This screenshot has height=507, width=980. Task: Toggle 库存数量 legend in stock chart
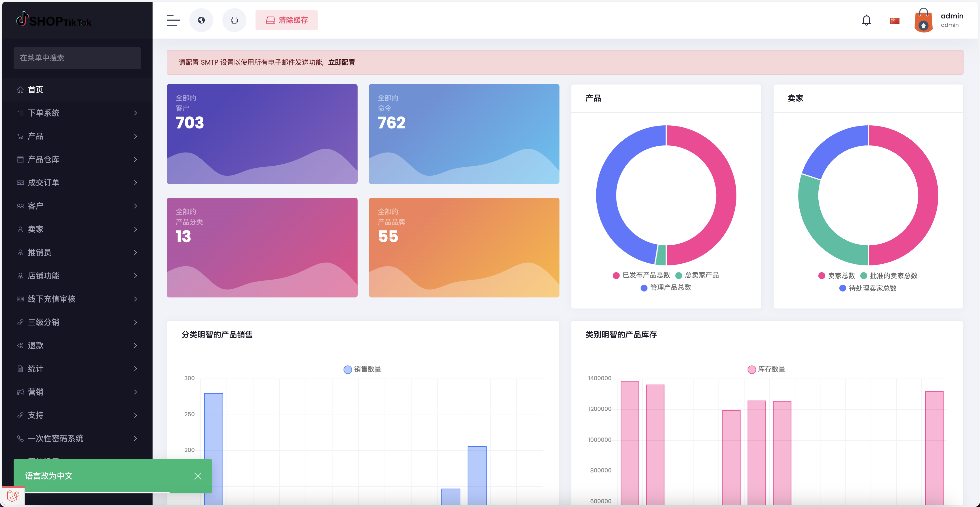(x=766, y=369)
